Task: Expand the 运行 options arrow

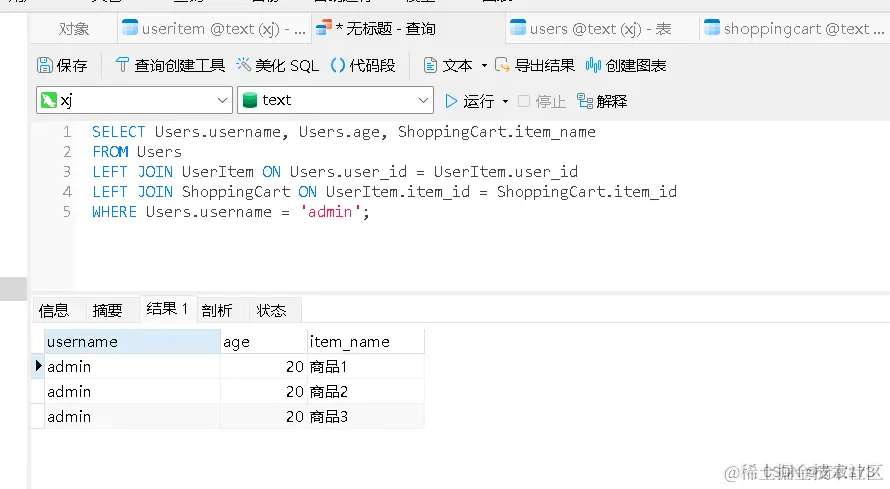Action: pos(505,102)
